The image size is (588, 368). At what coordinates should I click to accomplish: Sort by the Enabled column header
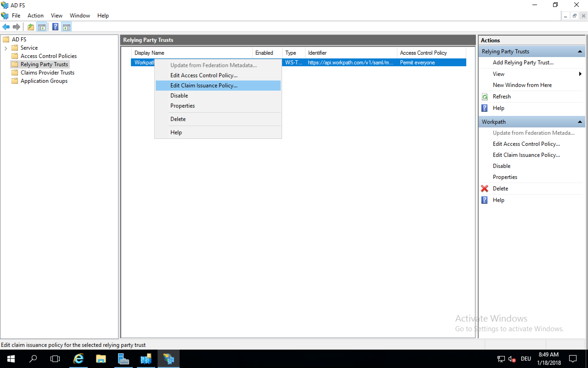pos(267,53)
